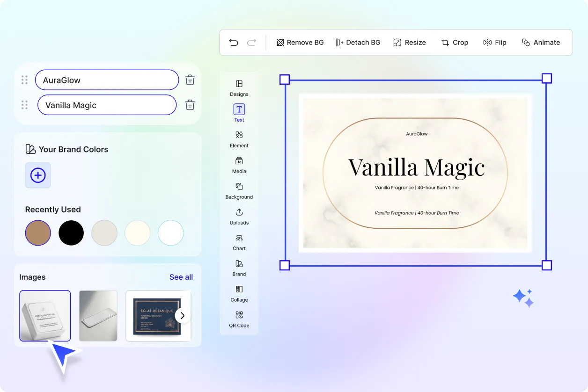Select the white box thumbnail under Images
This screenshot has height=392, width=588.
(x=45, y=315)
